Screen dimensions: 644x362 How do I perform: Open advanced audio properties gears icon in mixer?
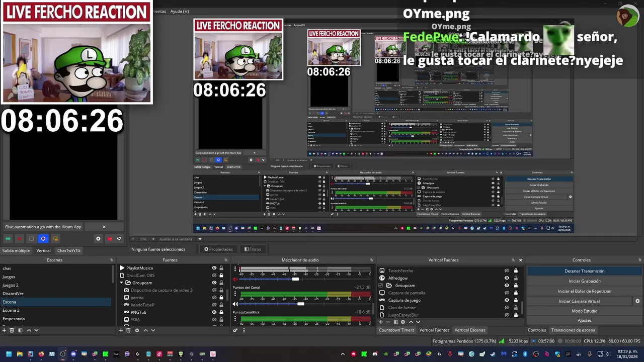(x=235, y=330)
